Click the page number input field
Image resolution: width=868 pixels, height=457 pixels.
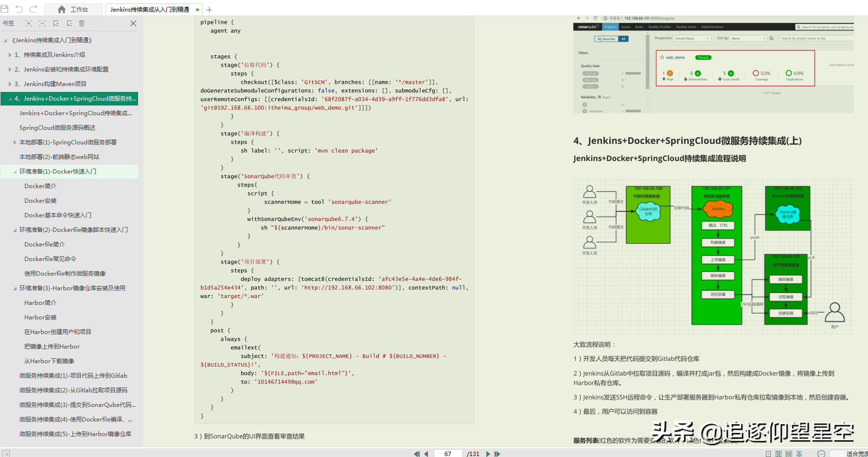tap(448, 454)
